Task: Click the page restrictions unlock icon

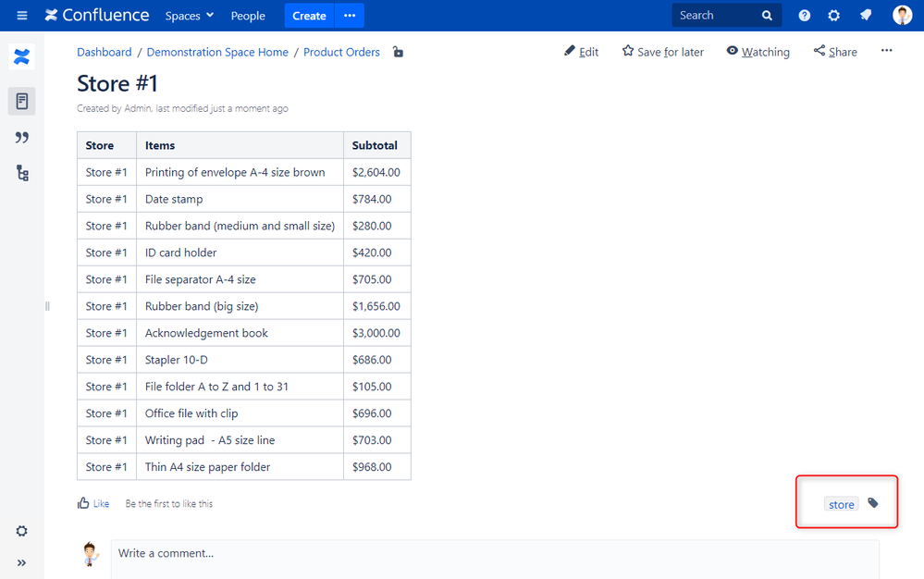Action: [399, 52]
